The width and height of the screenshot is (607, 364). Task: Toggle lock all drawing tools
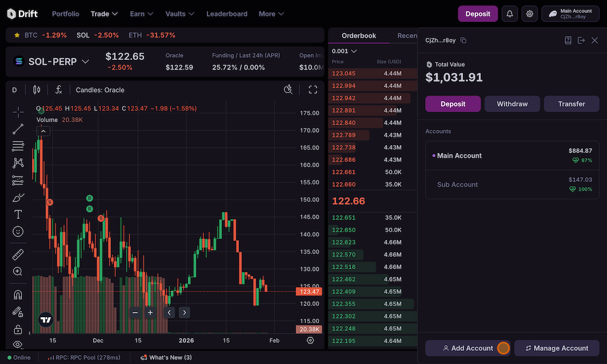coord(18,329)
